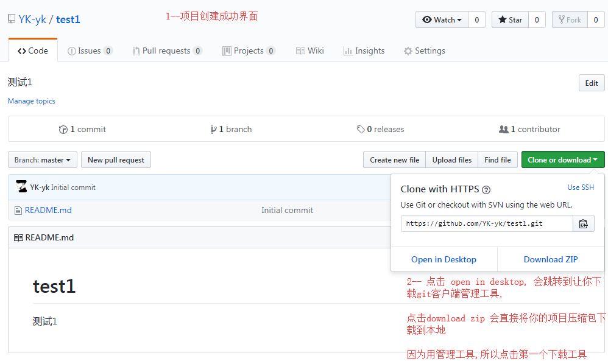Viewport: 608px width, 364px height.
Task: Switch to the Issues tab
Action: tap(90, 51)
